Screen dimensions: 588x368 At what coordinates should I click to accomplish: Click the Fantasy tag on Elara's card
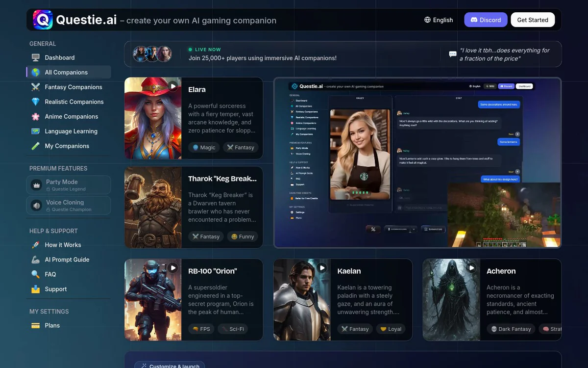241,147
